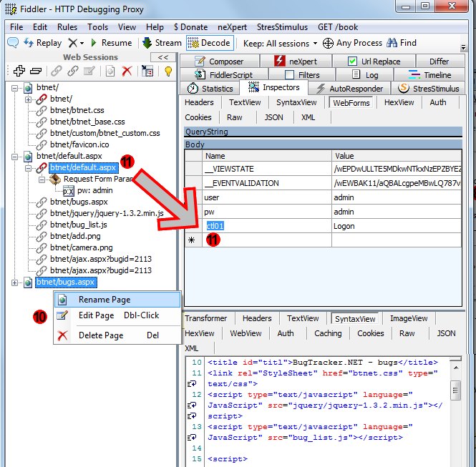Select btnet/btnet.css in the tree
Viewport: 476px width, 467px height.
77,110
